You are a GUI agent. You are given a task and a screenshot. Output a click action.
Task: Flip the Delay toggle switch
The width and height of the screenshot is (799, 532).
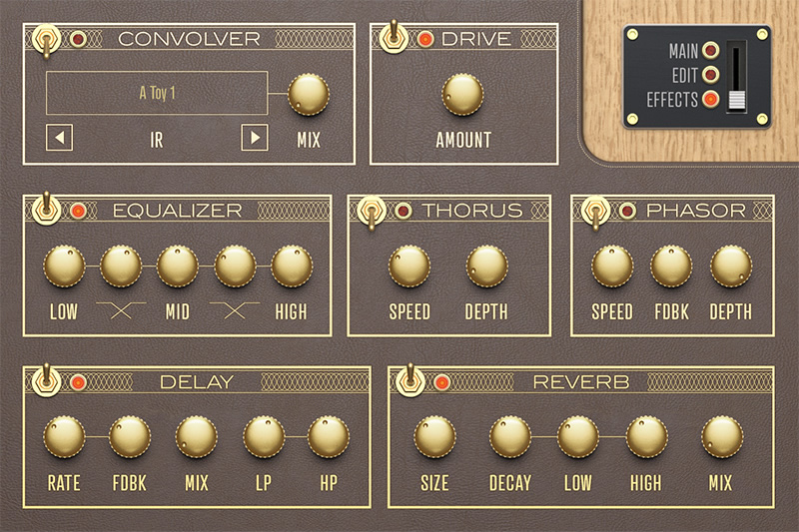(46, 381)
